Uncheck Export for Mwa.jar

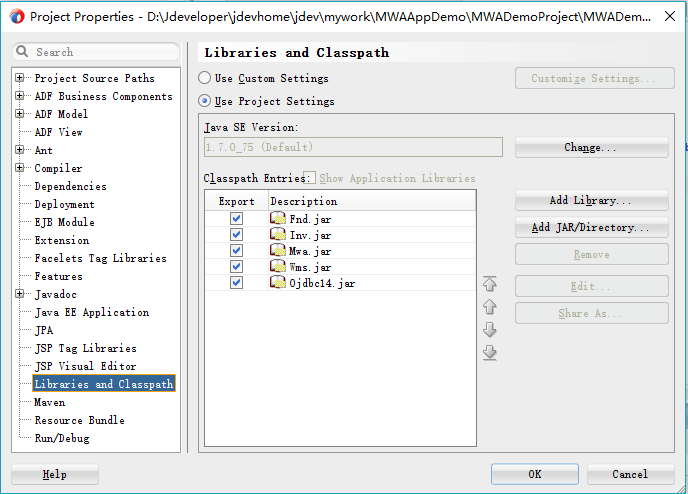pyautogui.click(x=236, y=251)
